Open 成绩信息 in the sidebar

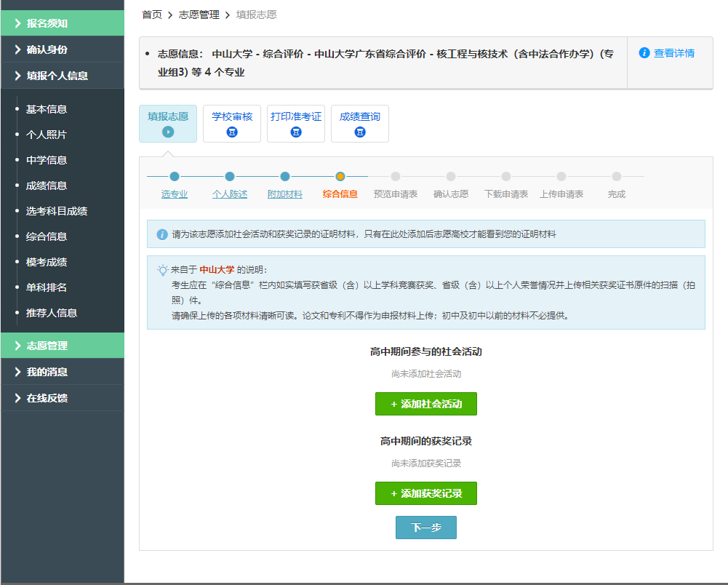click(x=47, y=186)
